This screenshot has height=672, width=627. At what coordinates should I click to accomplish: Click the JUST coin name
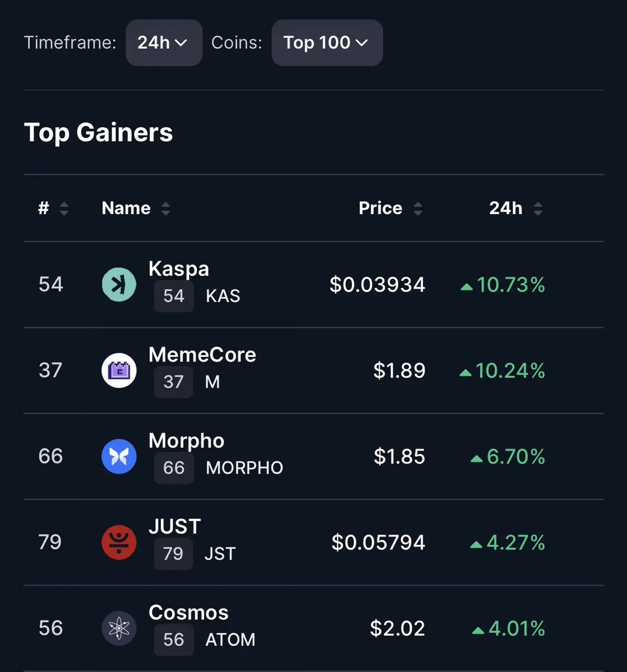(174, 526)
